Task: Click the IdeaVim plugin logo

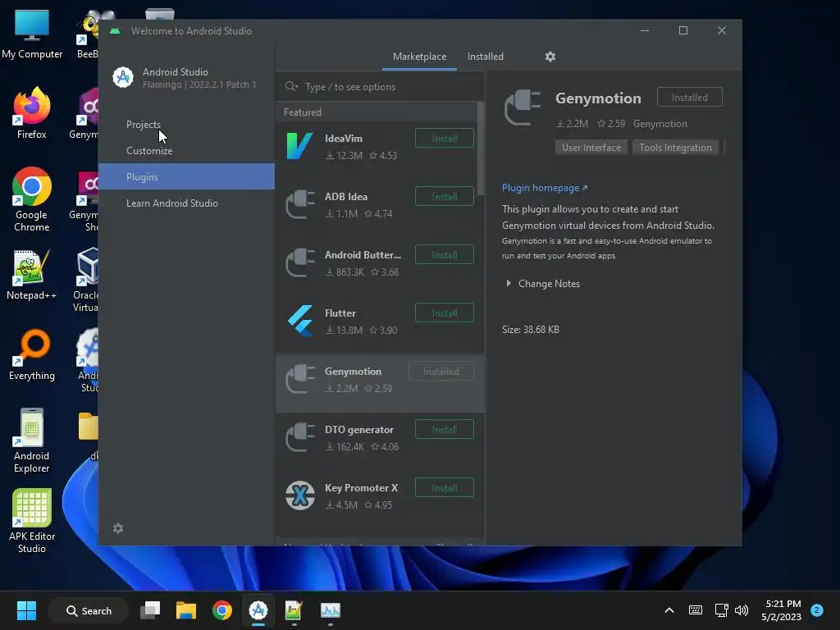Action: pos(300,146)
